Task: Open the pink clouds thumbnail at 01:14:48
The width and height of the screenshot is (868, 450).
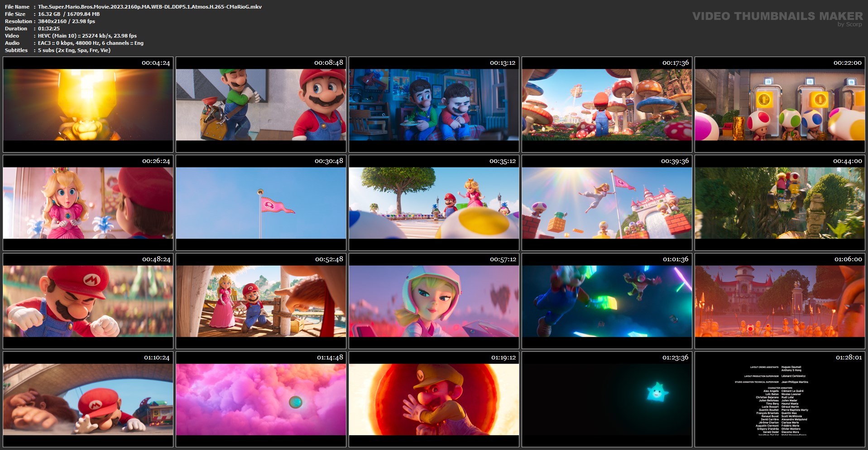Action: pyautogui.click(x=261, y=399)
